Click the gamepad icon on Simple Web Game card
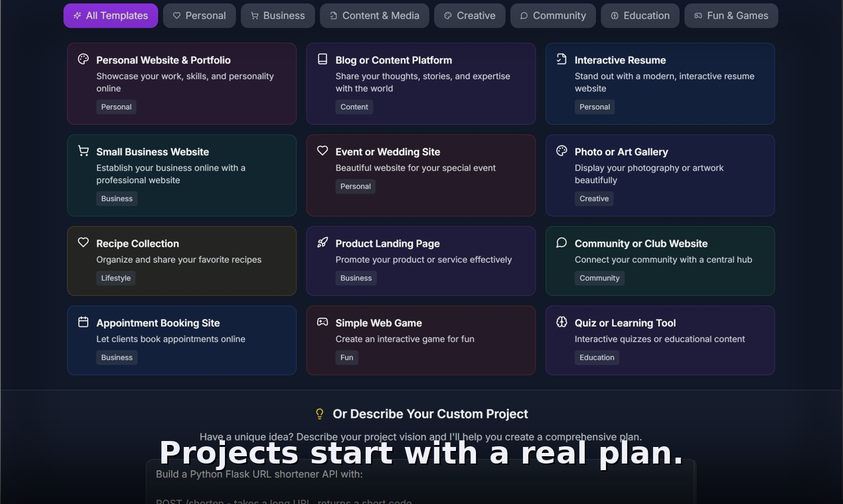The width and height of the screenshot is (843, 504). coord(322,322)
